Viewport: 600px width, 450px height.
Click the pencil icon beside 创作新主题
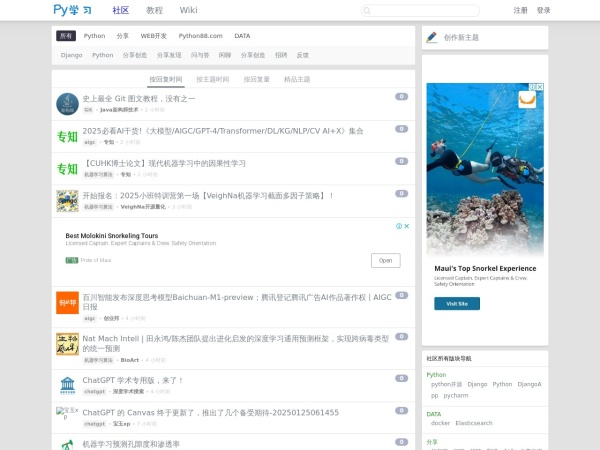tap(432, 37)
